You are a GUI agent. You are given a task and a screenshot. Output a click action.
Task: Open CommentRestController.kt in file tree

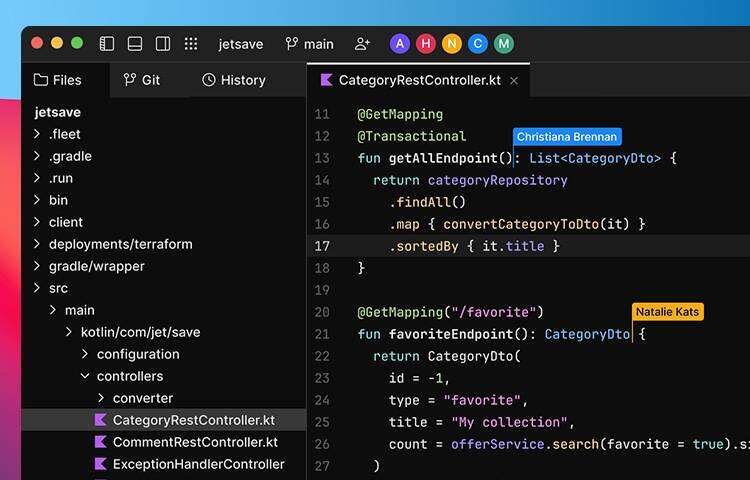pos(195,442)
